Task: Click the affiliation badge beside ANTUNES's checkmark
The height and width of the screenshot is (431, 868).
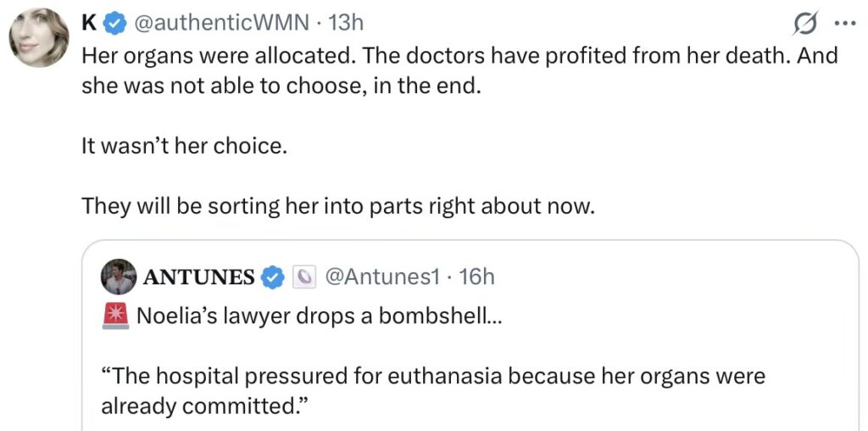Action: pyautogui.click(x=303, y=277)
